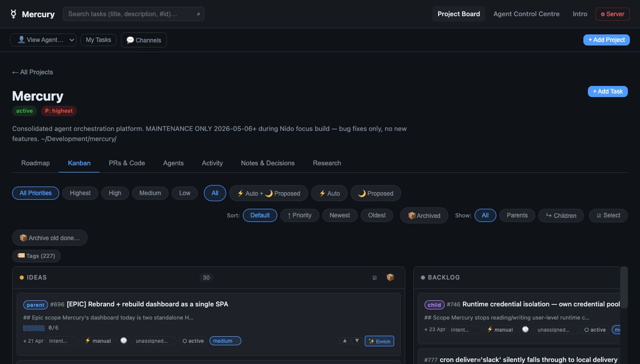Click the clock icon on task #696

click(123, 341)
